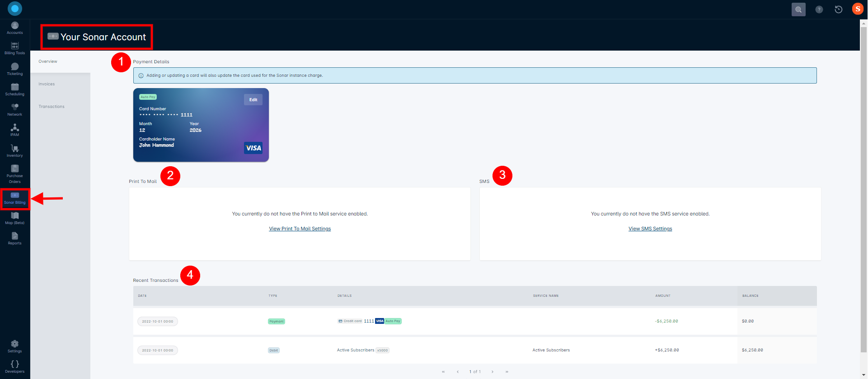The height and width of the screenshot is (379, 868).
Task: Click the +$6,250.00 amount value
Action: pyautogui.click(x=667, y=350)
